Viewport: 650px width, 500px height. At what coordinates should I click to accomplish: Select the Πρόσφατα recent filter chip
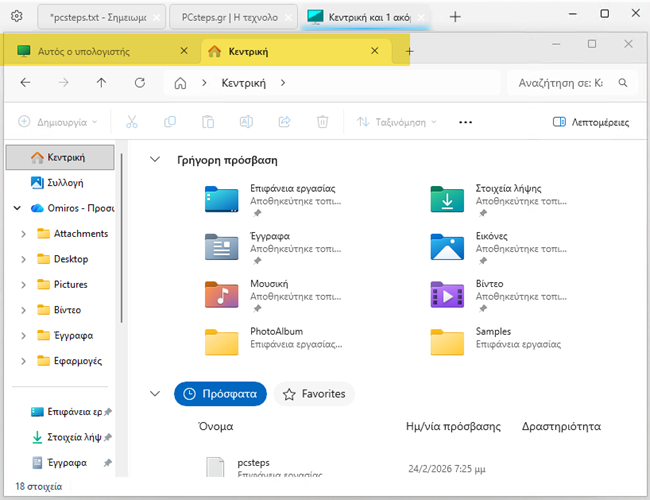tap(221, 394)
